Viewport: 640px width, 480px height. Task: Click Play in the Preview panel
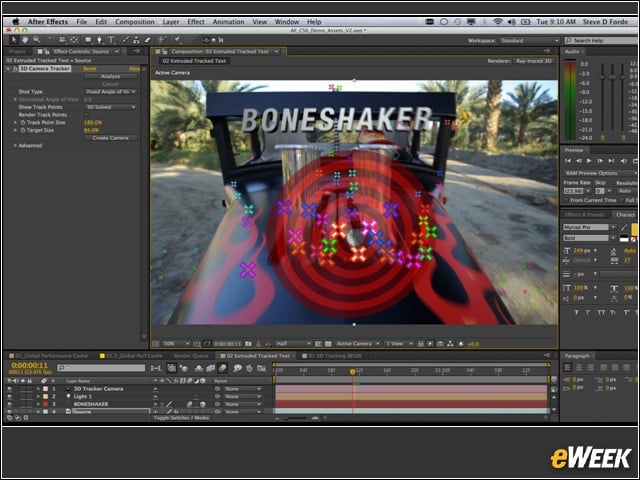tap(589, 161)
